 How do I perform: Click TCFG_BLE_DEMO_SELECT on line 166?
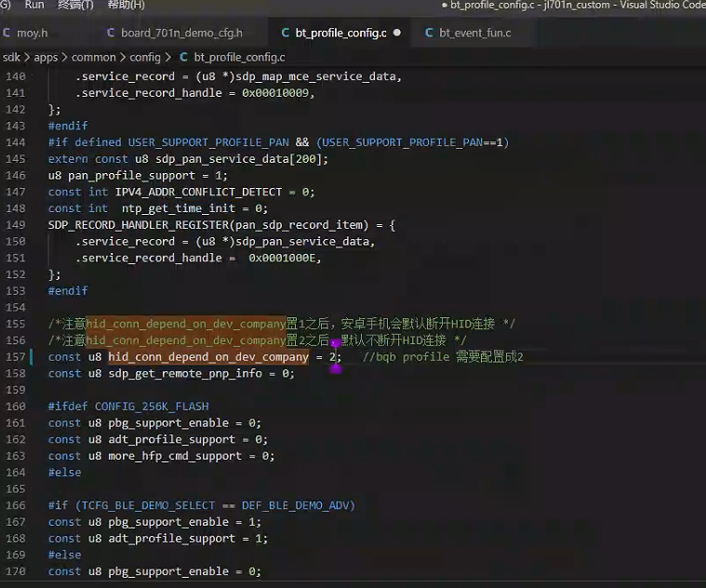(148, 505)
